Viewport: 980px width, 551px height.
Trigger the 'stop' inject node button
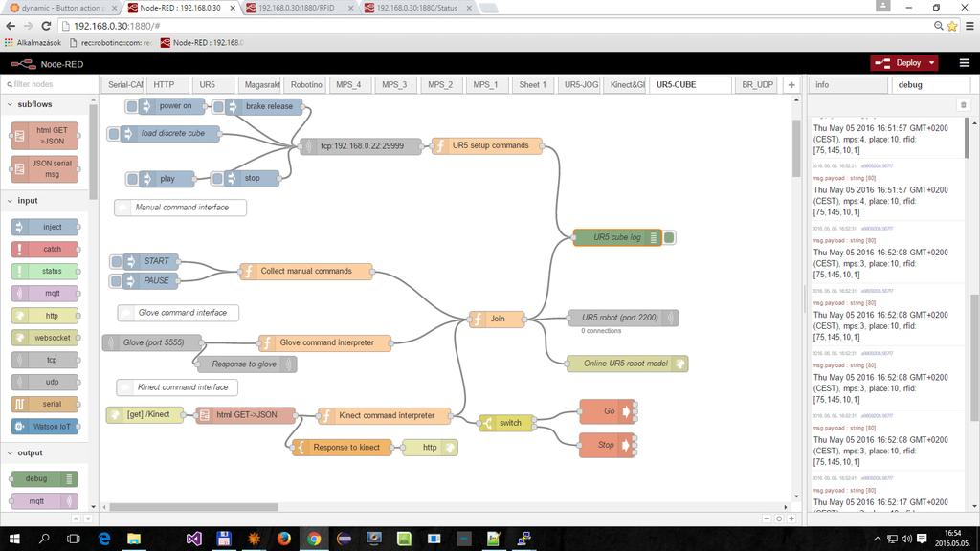(x=217, y=179)
